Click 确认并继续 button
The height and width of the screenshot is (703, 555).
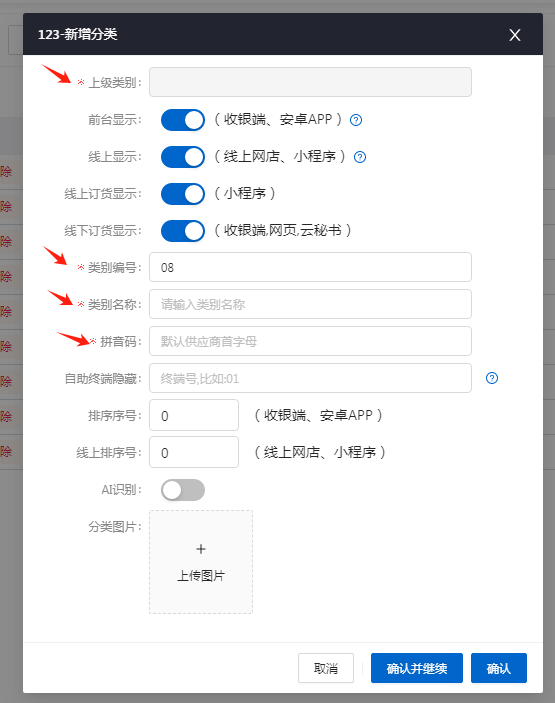pyautogui.click(x=416, y=668)
